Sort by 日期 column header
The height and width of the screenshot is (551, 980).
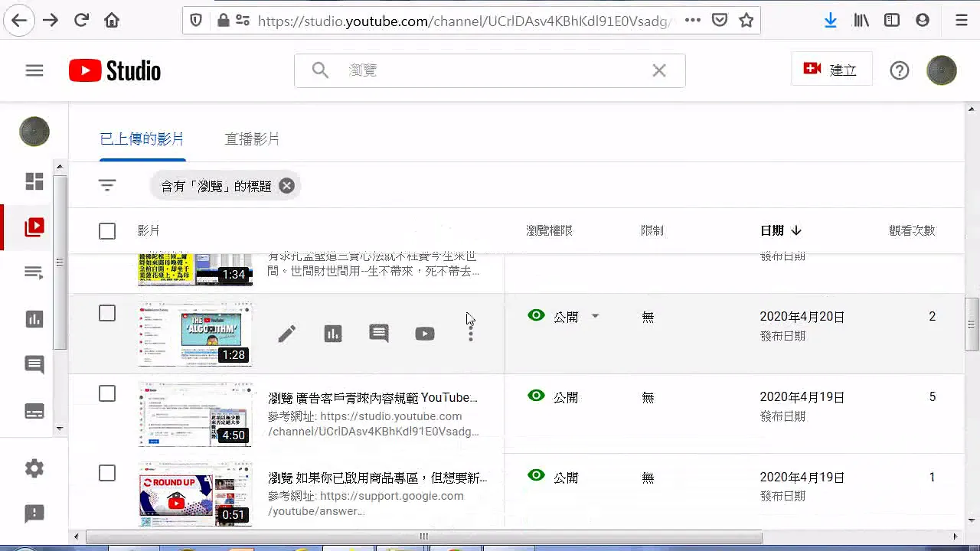(x=780, y=230)
